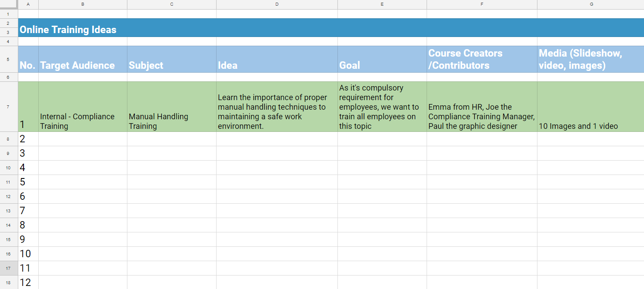Click the cell containing number 7

28,211
